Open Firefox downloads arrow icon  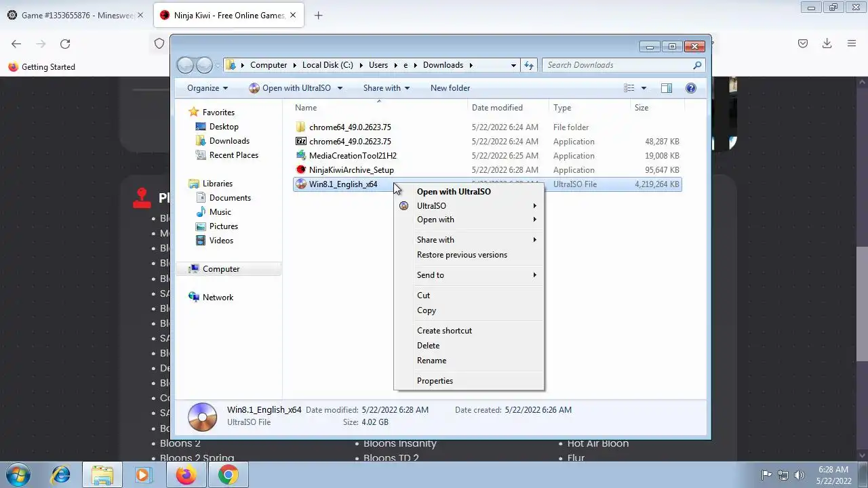pos(827,43)
